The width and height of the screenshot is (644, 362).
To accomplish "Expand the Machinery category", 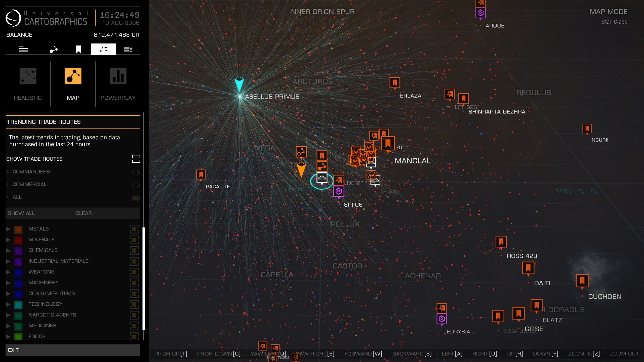I will pyautogui.click(x=8, y=283).
